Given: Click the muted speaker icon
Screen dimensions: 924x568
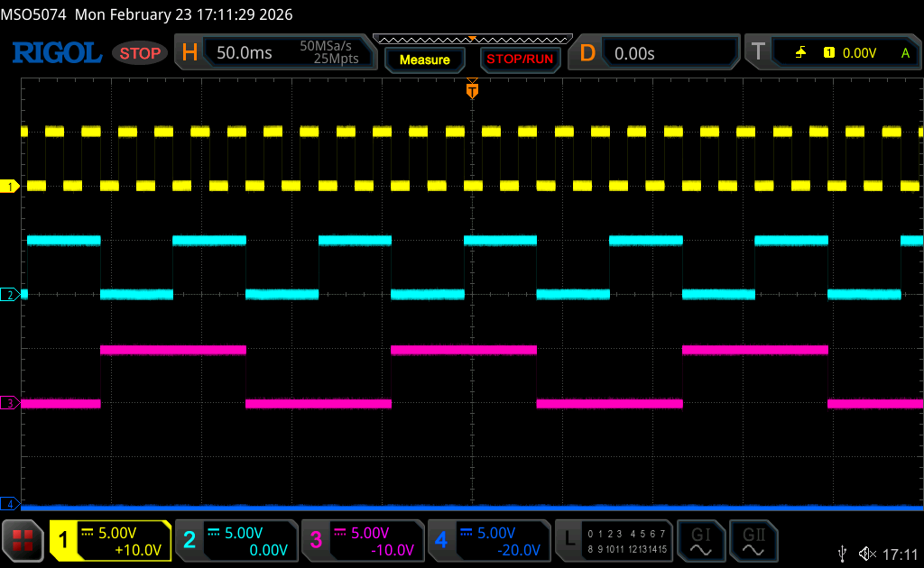Looking at the screenshot, I should [867, 553].
